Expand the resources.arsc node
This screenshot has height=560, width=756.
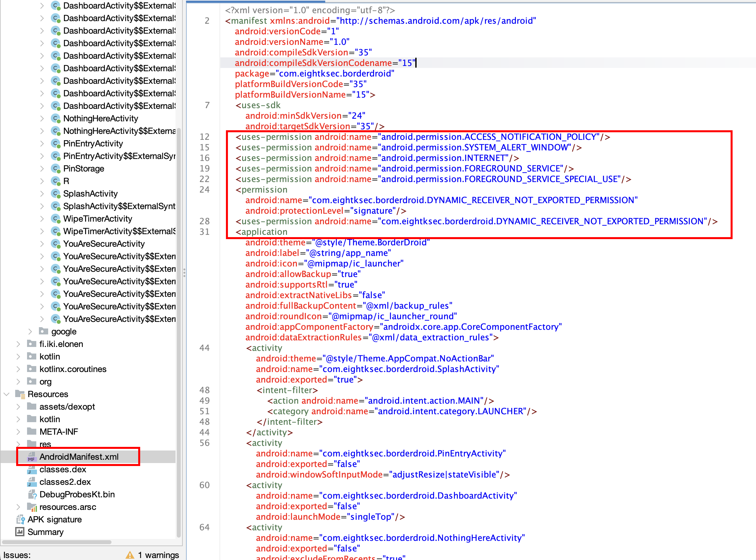(18, 507)
